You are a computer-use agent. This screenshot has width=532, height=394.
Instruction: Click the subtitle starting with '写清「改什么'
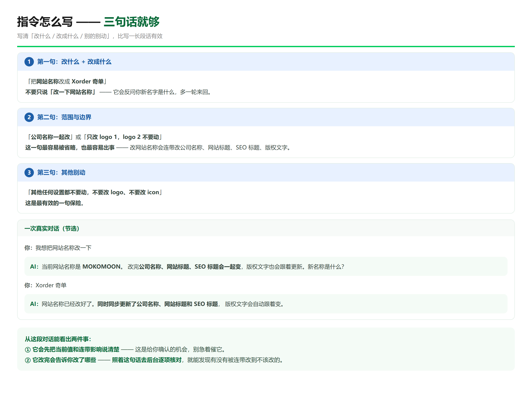(90, 36)
